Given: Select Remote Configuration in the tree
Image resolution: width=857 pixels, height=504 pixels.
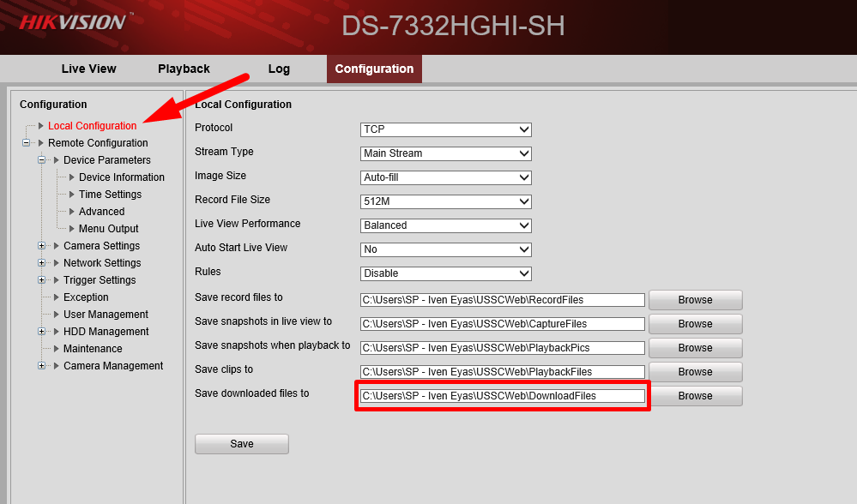Looking at the screenshot, I should pos(98,143).
